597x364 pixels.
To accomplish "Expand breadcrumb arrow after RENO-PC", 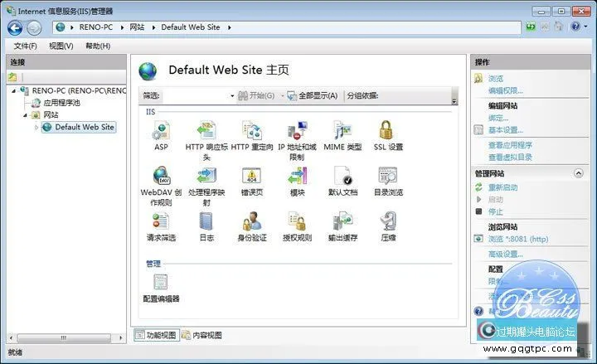I will [x=122, y=27].
